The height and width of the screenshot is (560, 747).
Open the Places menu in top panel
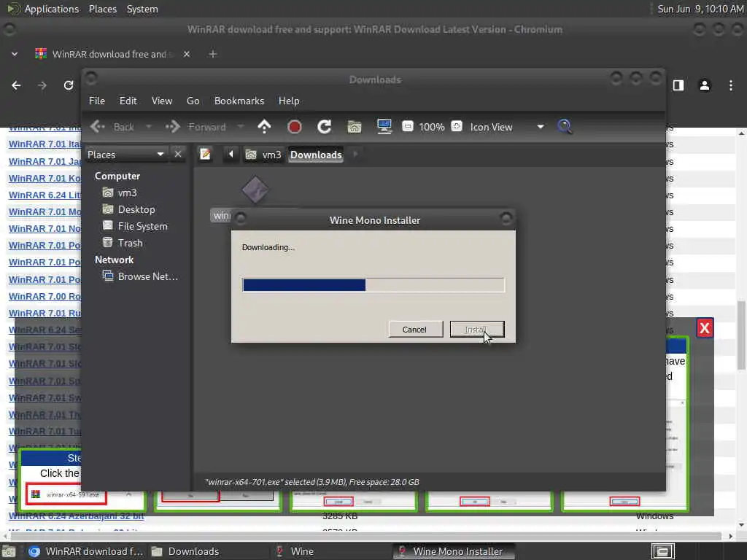[x=102, y=9]
